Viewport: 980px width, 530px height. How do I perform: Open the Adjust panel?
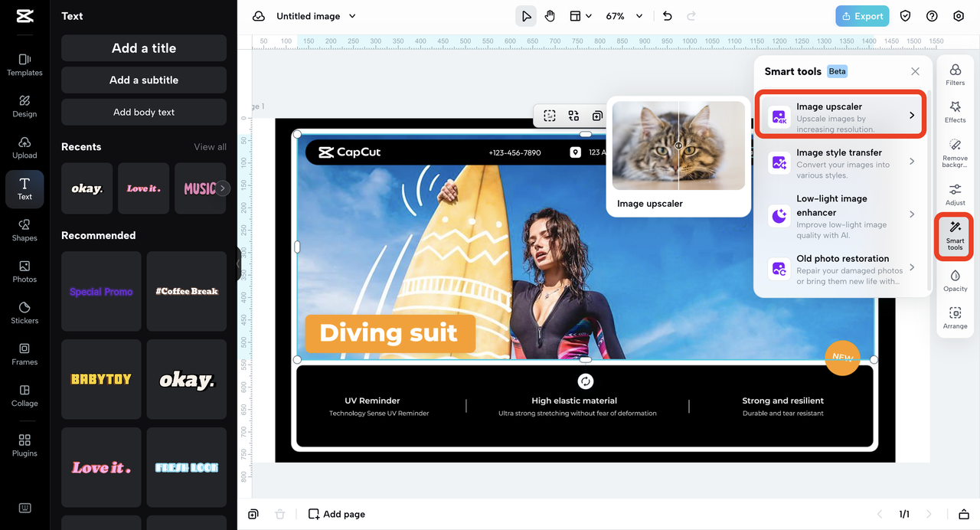coord(955,195)
